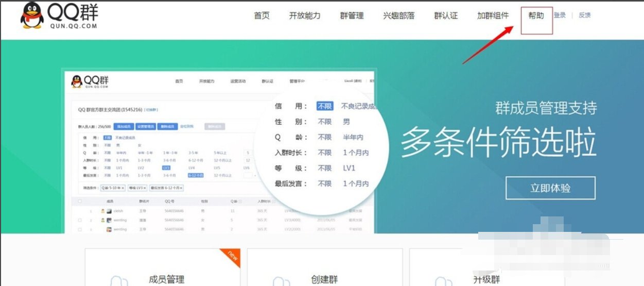Screen dimensions: 644x286
Task: Open the 升级群 card
Action: point(486,267)
